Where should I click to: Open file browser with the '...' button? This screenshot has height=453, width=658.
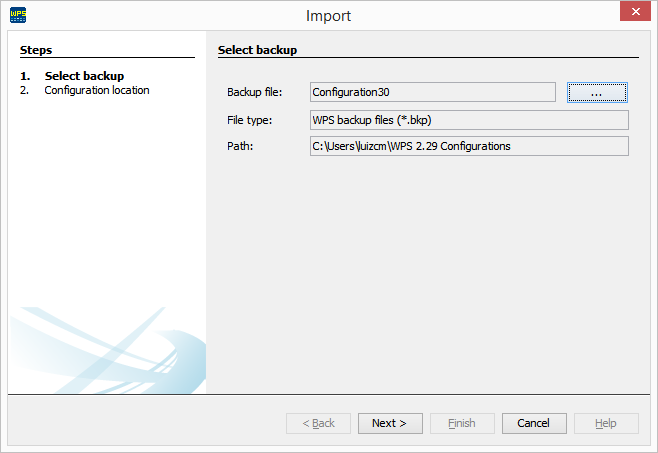pos(597,92)
